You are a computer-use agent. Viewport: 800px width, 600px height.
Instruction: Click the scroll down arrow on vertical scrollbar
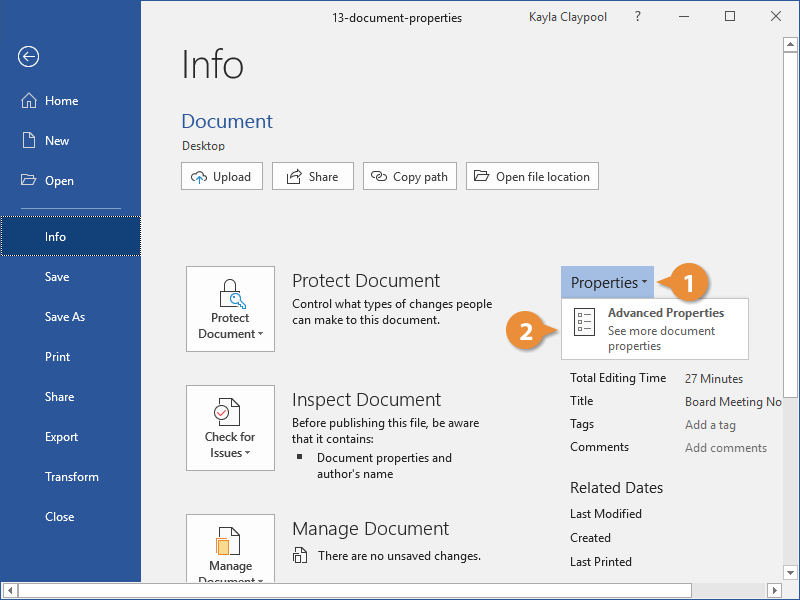pos(791,574)
